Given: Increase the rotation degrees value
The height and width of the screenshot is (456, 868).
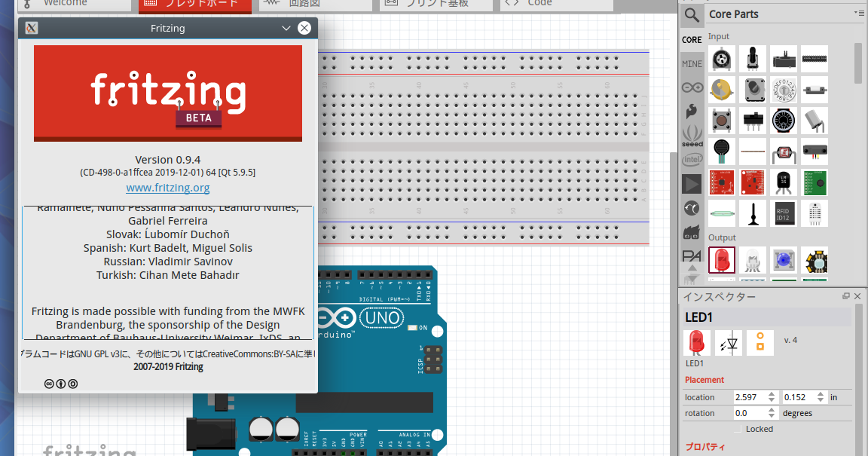Looking at the screenshot, I should (771, 411).
